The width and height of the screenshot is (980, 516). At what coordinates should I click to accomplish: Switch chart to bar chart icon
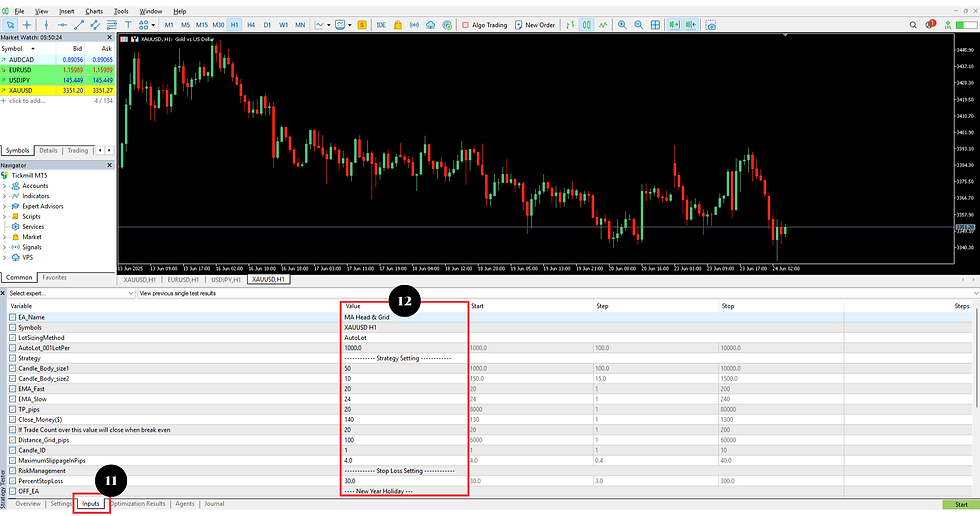[x=570, y=25]
